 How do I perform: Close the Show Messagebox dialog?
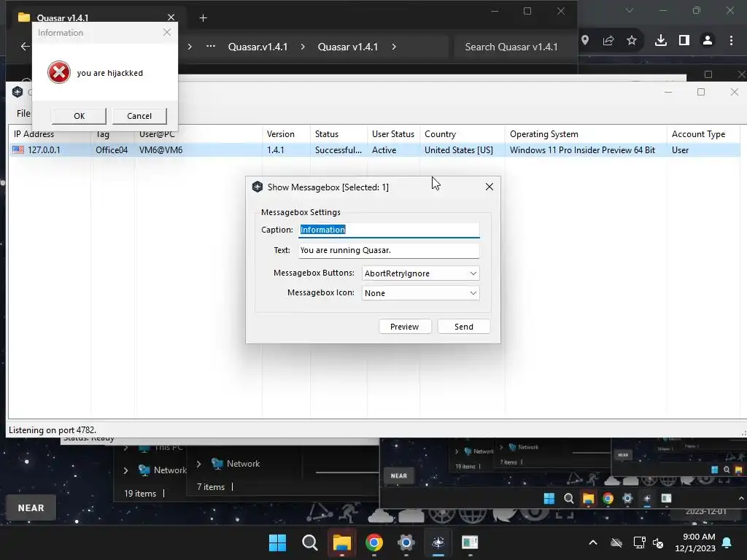point(489,187)
